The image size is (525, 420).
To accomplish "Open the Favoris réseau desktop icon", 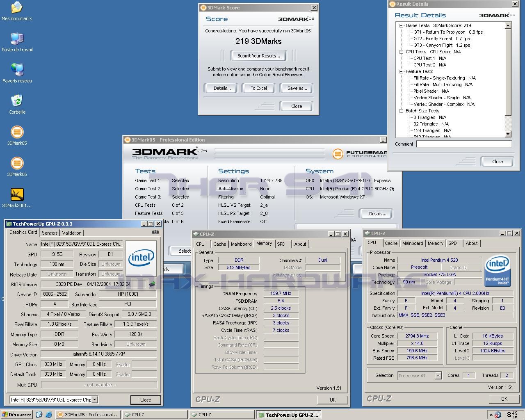I will [17, 73].
